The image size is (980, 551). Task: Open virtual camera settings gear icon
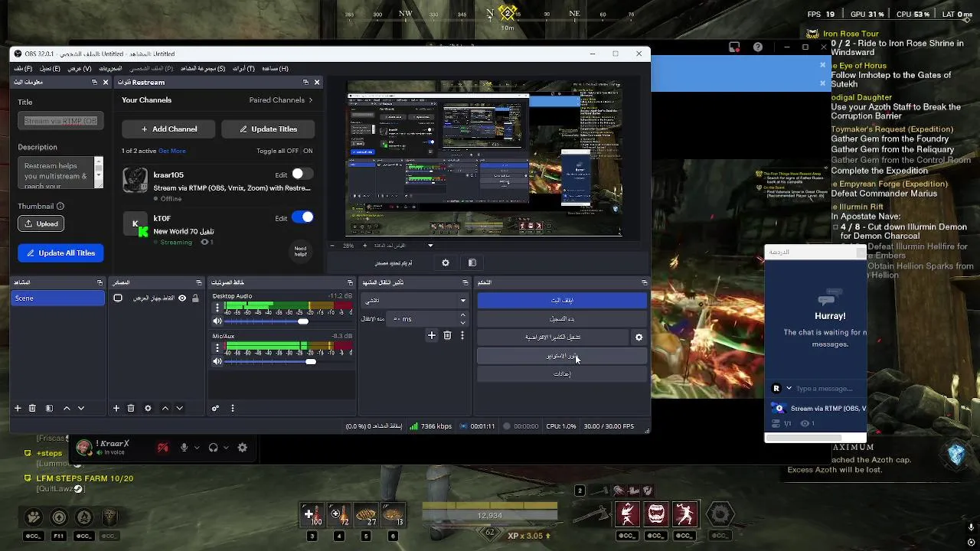pos(639,337)
